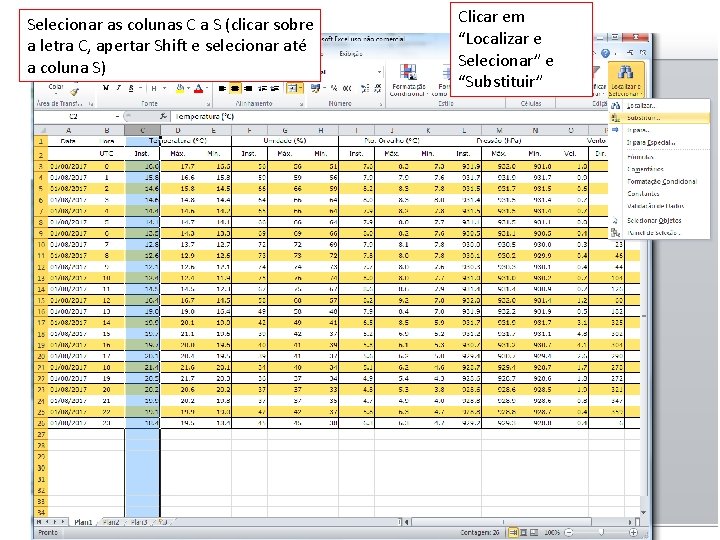
Task: Select row 10 header
Action: [x=41, y=244]
